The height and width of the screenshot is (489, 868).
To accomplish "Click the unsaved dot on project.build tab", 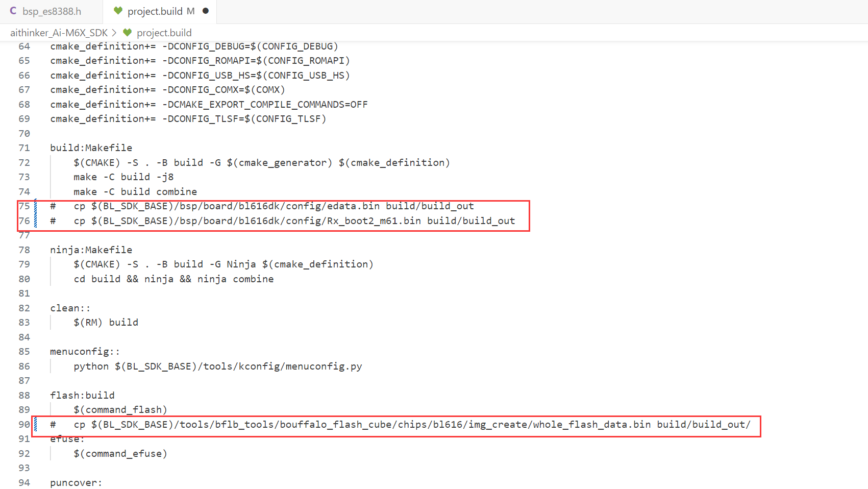I will (x=206, y=11).
